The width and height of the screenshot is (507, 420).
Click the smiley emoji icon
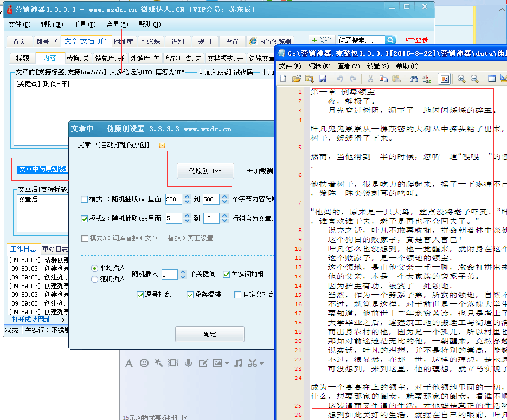click(x=144, y=363)
